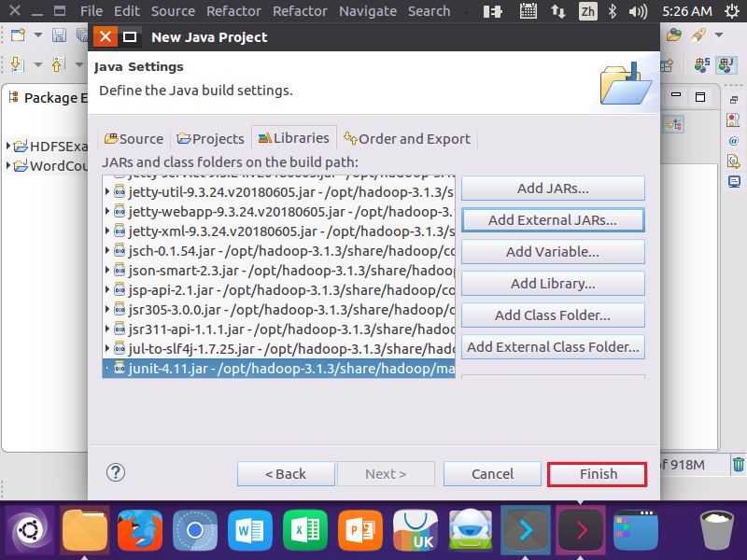
Task: Open the volume tray icon
Action: click(638, 11)
